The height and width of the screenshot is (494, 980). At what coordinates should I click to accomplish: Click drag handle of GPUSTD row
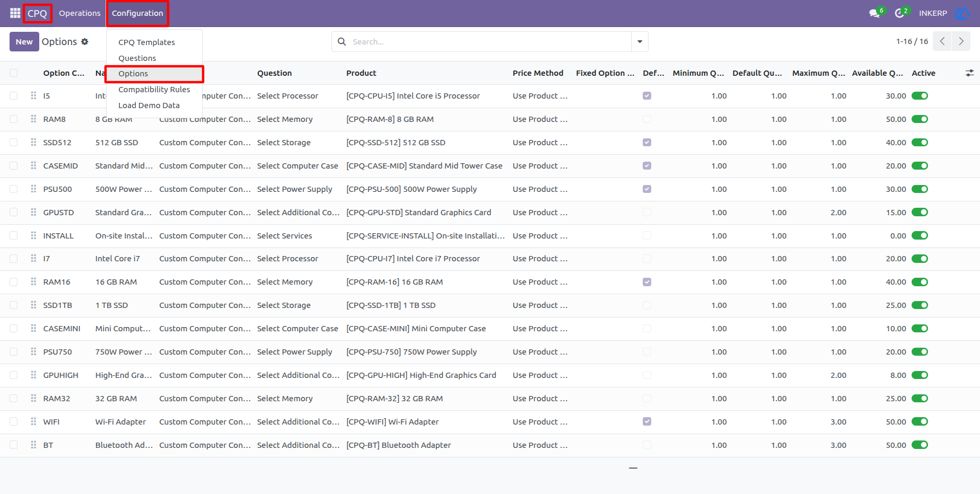pyautogui.click(x=33, y=212)
